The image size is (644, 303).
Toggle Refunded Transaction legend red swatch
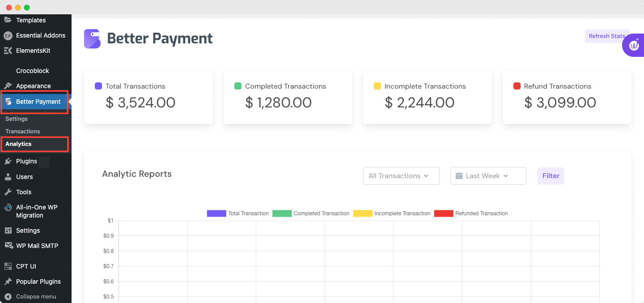tap(444, 213)
